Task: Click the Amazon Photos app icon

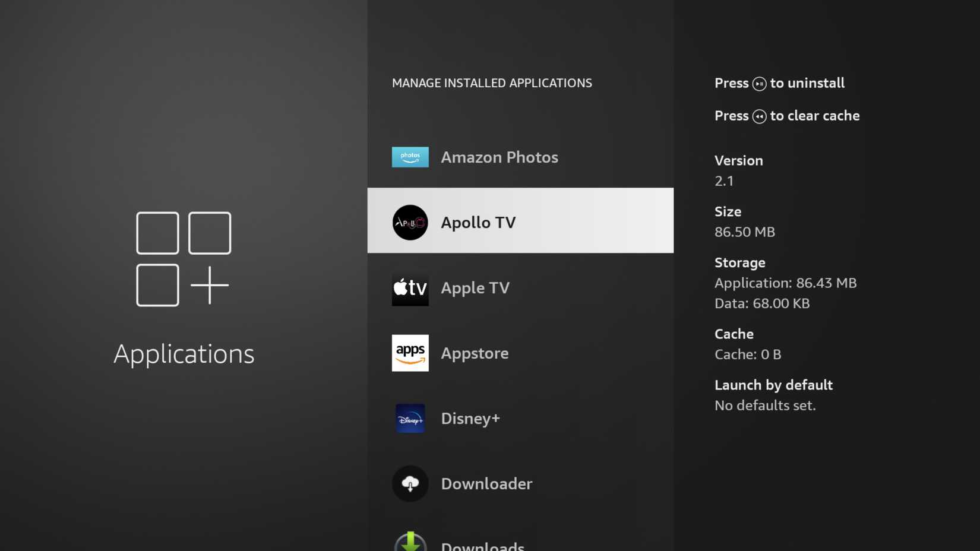Action: coord(410,157)
